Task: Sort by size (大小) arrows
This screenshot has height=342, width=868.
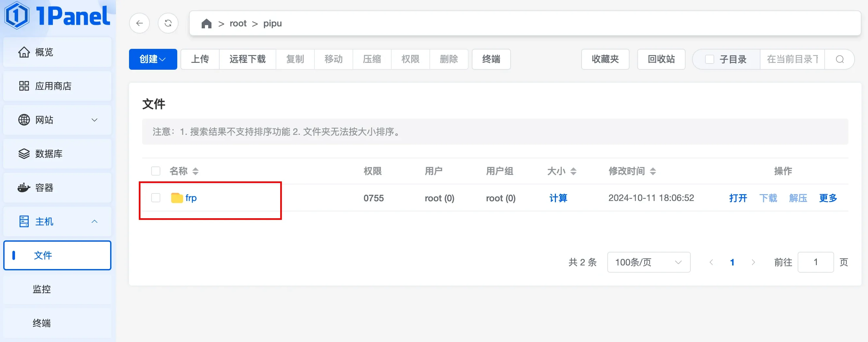Action: click(x=573, y=171)
